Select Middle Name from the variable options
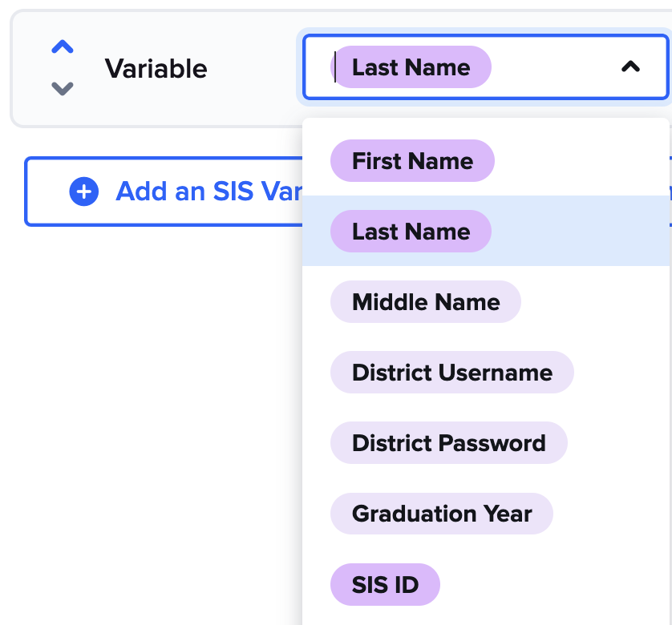The height and width of the screenshot is (625, 672). (x=426, y=302)
